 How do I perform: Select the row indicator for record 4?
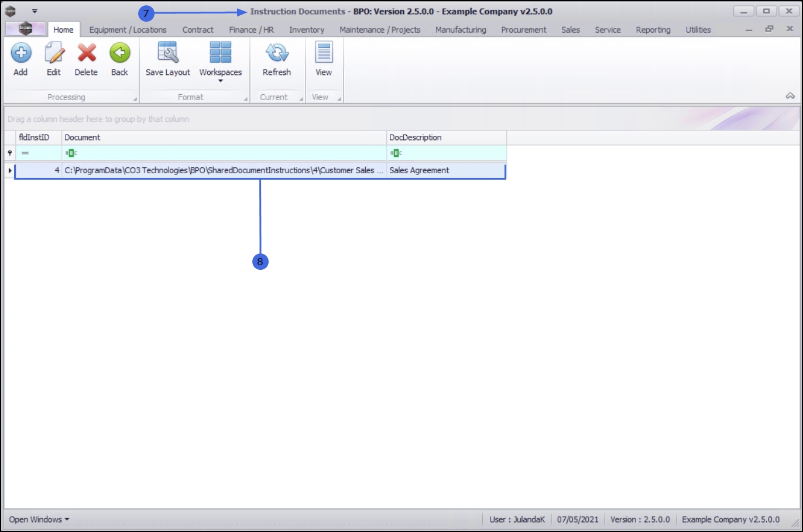pyautogui.click(x=10, y=170)
